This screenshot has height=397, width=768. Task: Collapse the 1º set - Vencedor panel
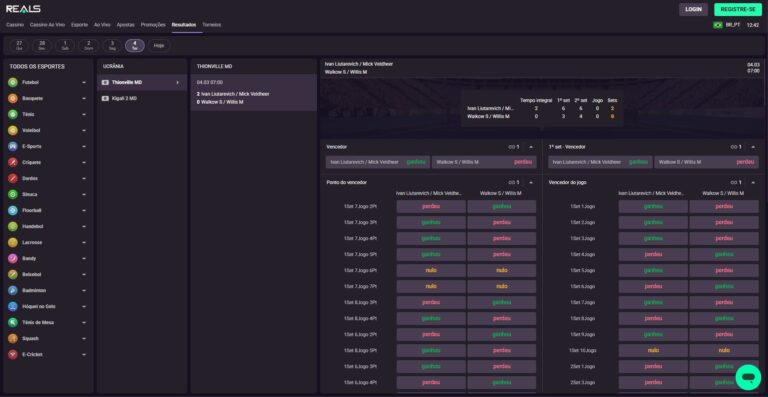753,147
